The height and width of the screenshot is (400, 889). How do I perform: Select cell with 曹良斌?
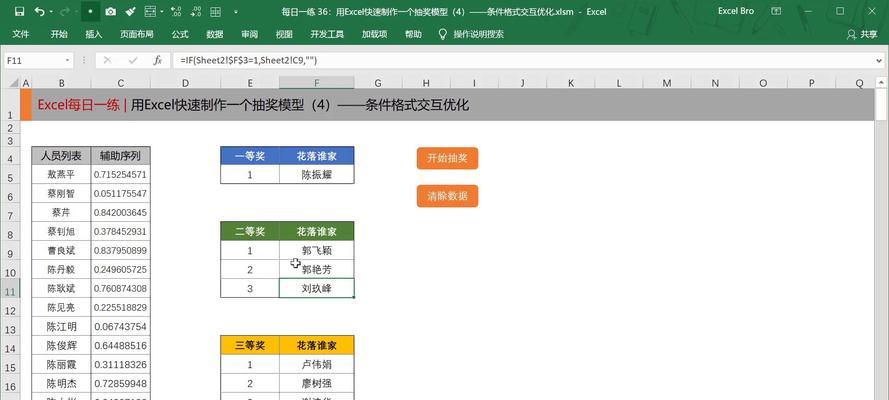(x=61, y=250)
